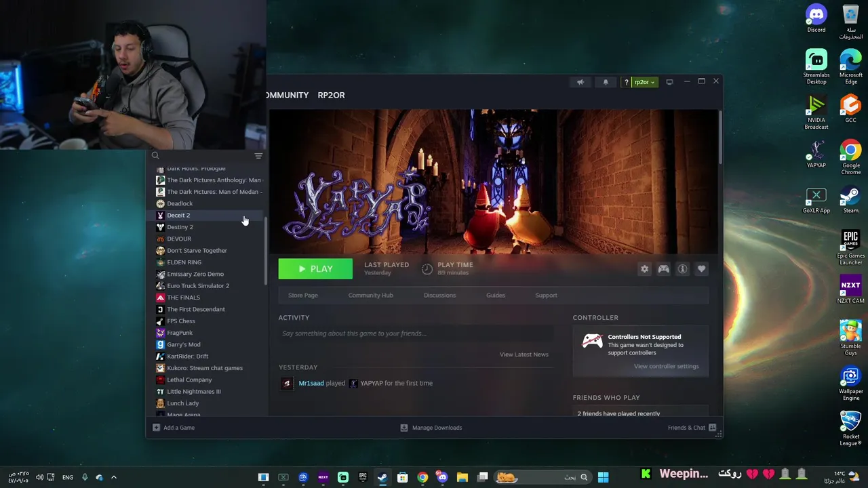
Task: Open Manage Downloads
Action: (431, 428)
